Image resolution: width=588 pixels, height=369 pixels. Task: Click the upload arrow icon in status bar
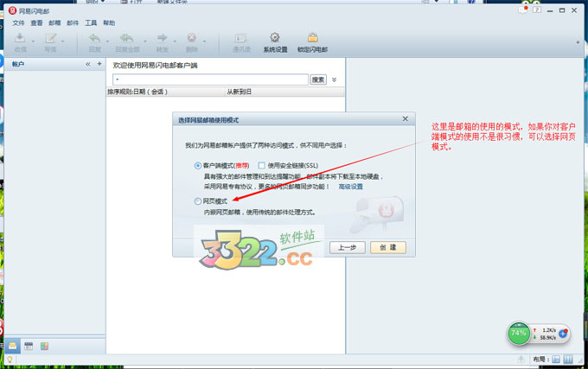(521, 359)
